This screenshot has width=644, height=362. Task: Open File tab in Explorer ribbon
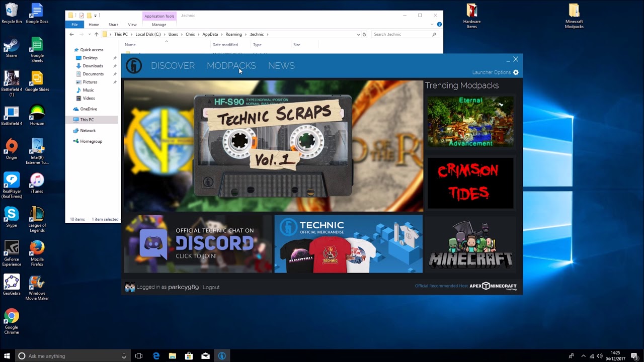[x=74, y=25]
